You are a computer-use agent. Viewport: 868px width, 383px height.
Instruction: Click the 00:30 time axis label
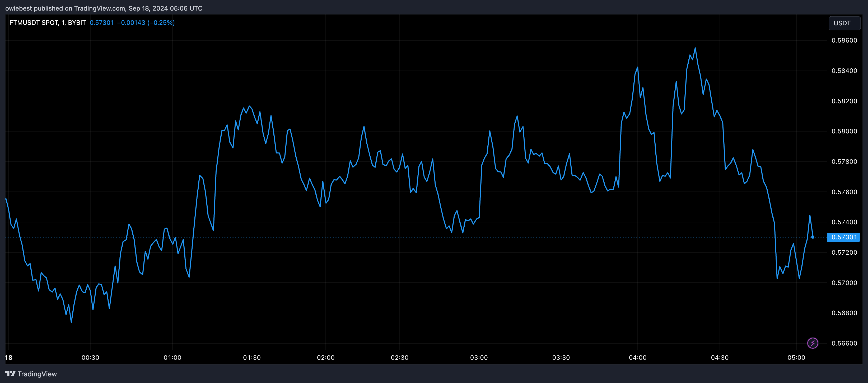(90, 357)
